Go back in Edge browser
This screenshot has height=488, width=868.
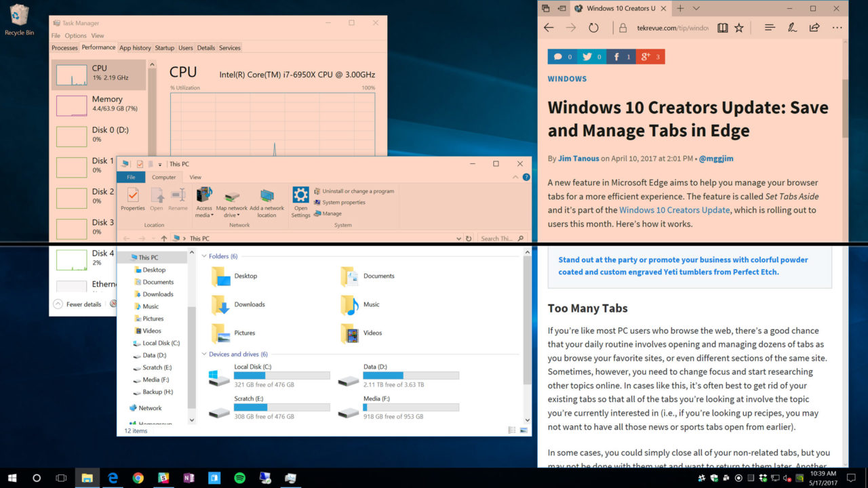pos(549,28)
